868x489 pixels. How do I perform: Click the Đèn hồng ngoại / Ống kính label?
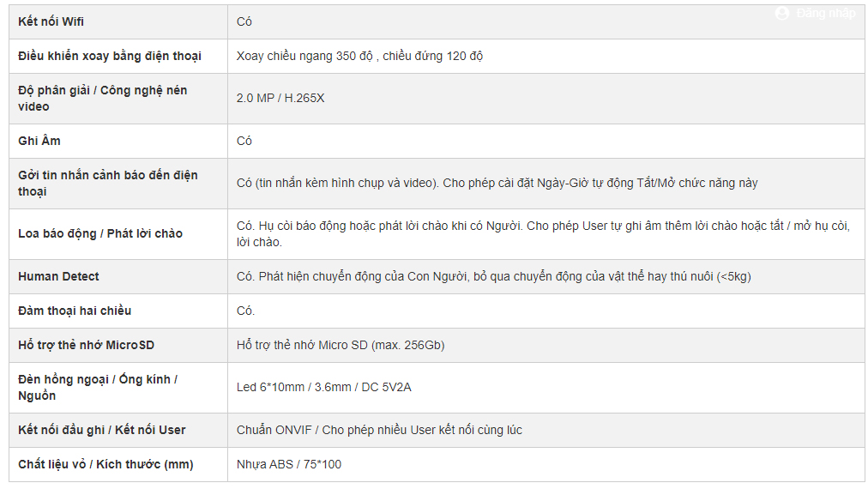98,388
